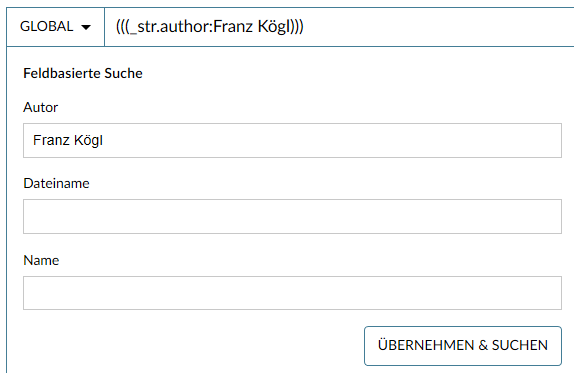Click the Feldbasierte Suche heading

pyautogui.click(x=83, y=73)
